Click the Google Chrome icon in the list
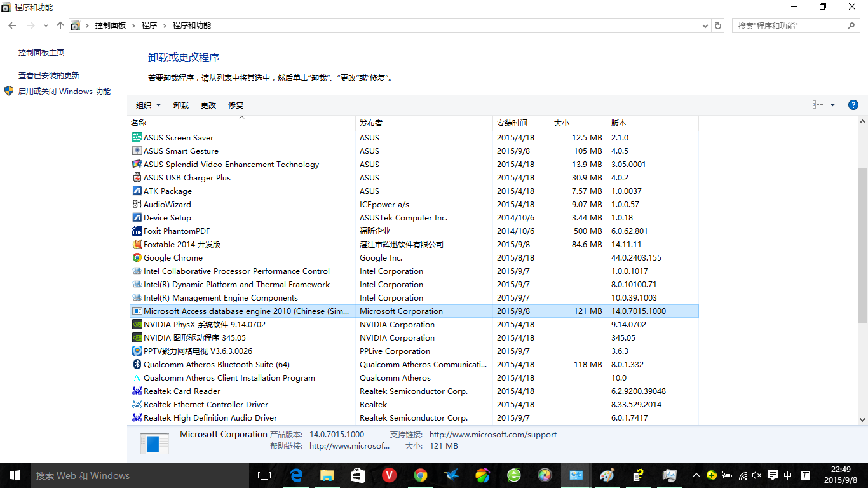 (x=137, y=257)
